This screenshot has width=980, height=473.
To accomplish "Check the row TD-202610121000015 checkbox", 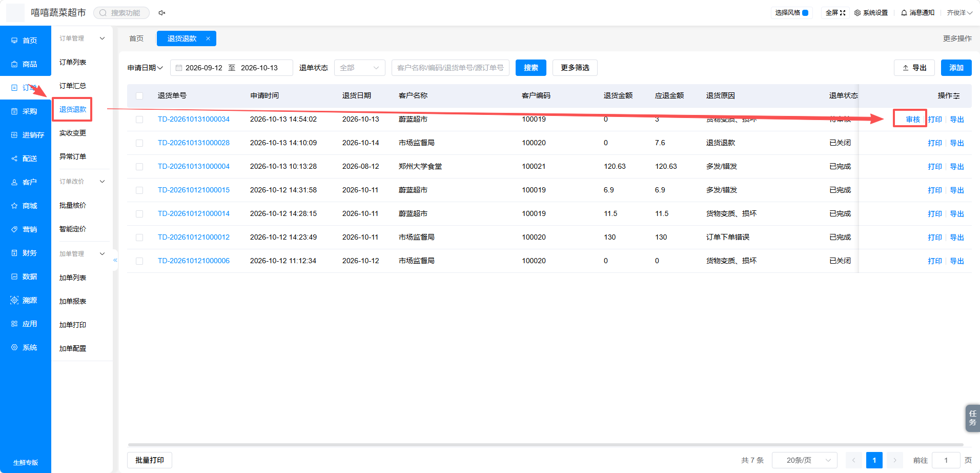I will point(139,190).
